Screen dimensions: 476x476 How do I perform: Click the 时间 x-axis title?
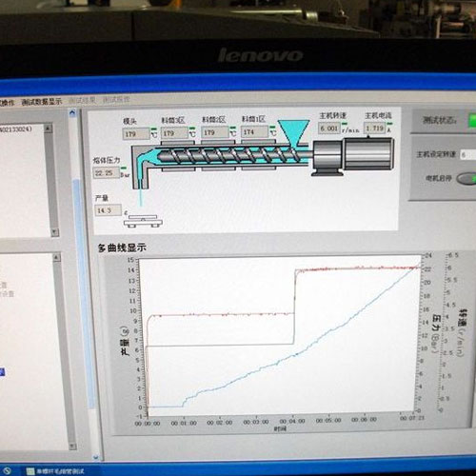coord(280,429)
